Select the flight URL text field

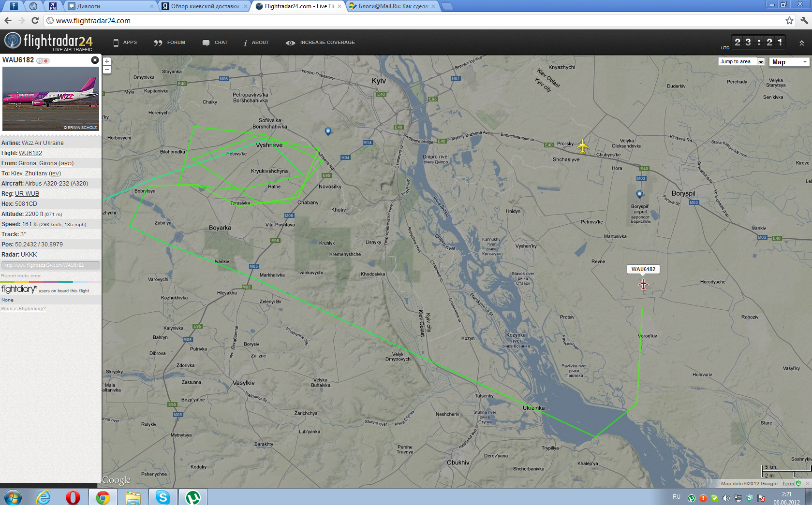click(x=51, y=265)
